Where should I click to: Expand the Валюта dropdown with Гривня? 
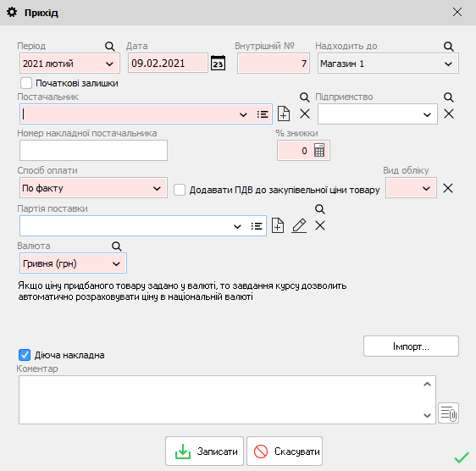click(x=73, y=263)
